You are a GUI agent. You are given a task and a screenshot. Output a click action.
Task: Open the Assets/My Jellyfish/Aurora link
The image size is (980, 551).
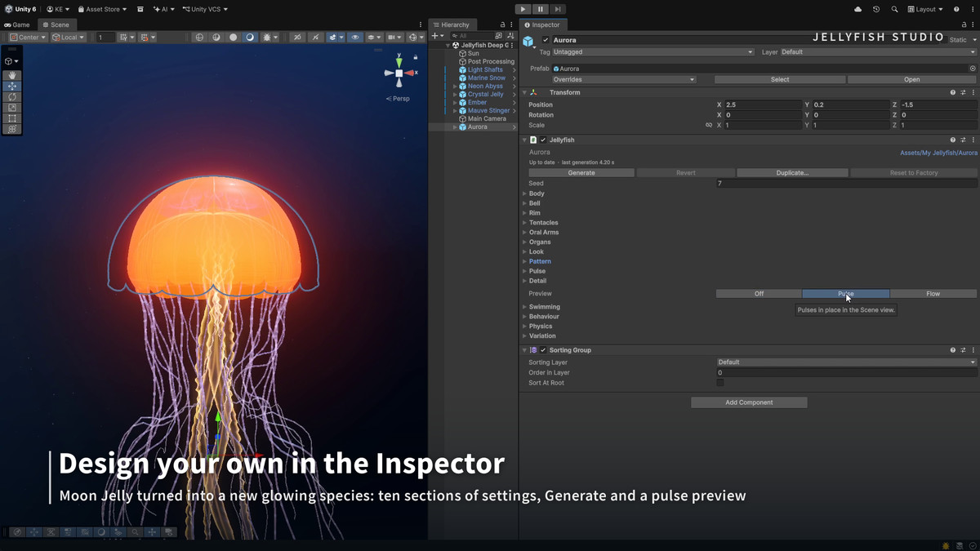(x=938, y=153)
